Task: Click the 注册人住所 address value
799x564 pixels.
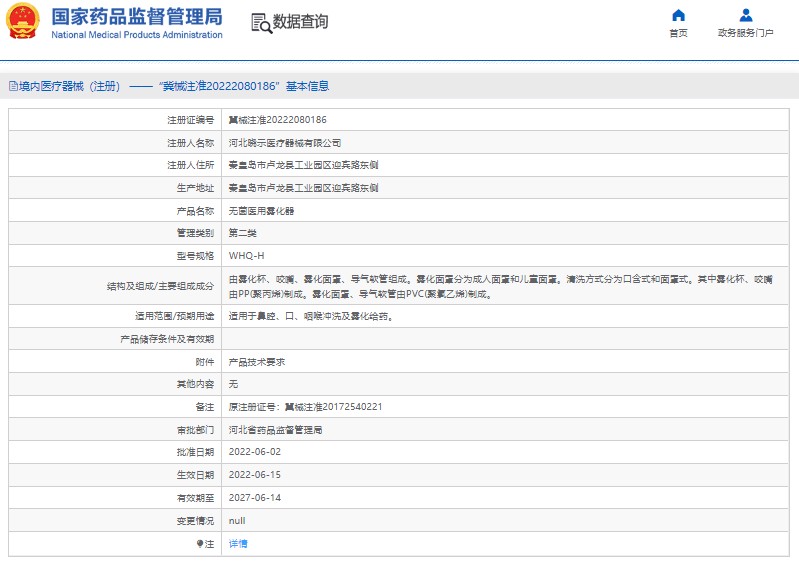Action: click(x=303, y=165)
